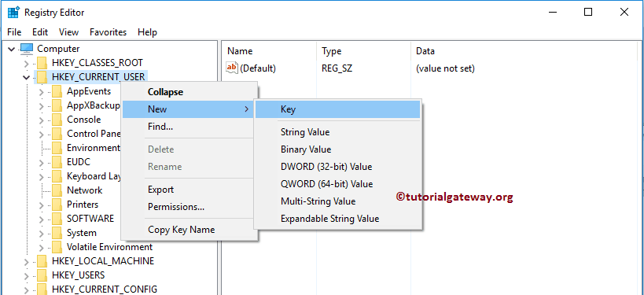Open the Edit menu
The height and width of the screenshot is (295, 644).
[x=40, y=32]
